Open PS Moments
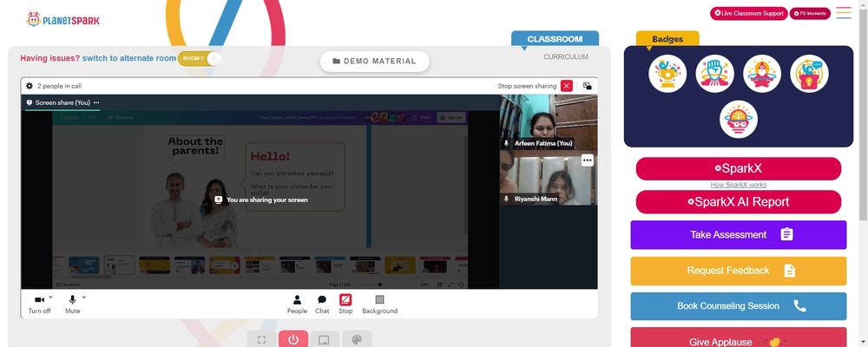This screenshot has width=868, height=347. point(810,13)
